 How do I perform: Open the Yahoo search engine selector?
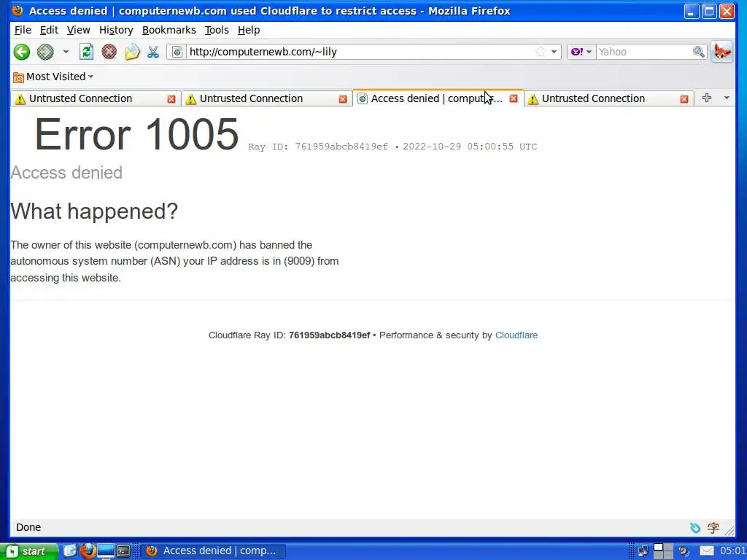click(581, 52)
